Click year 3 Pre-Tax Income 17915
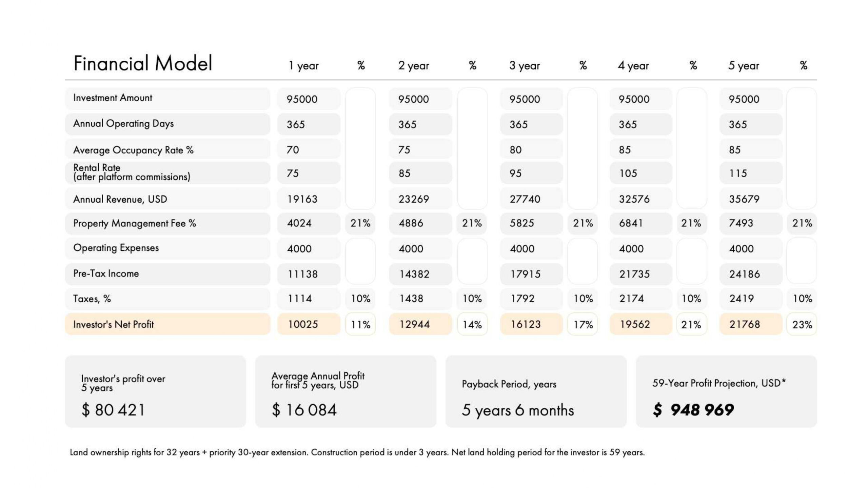This screenshot has height=488, width=868. [525, 274]
